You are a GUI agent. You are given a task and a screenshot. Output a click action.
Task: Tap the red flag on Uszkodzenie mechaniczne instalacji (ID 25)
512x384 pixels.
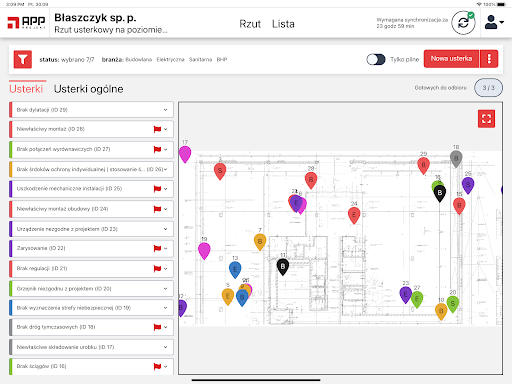[157, 189]
